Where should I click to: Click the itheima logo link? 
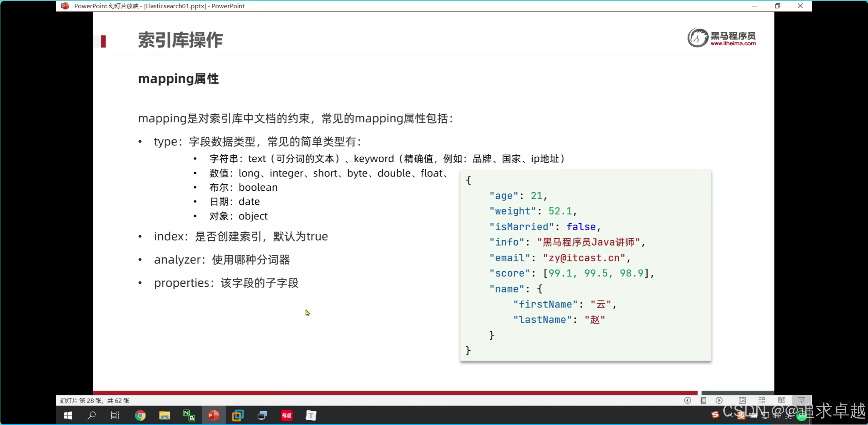pos(722,38)
